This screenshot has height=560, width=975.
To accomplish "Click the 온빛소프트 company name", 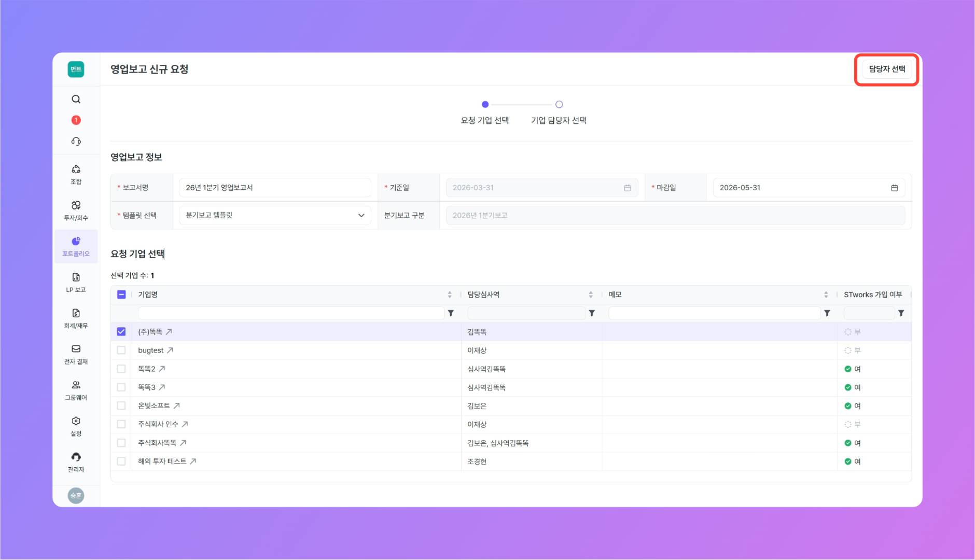I will (x=154, y=406).
